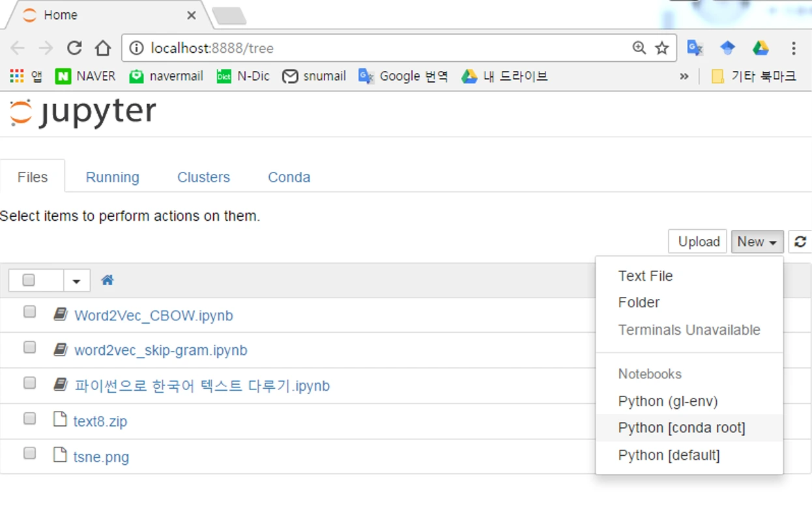Check the select-all checkbox above file list

(x=29, y=279)
